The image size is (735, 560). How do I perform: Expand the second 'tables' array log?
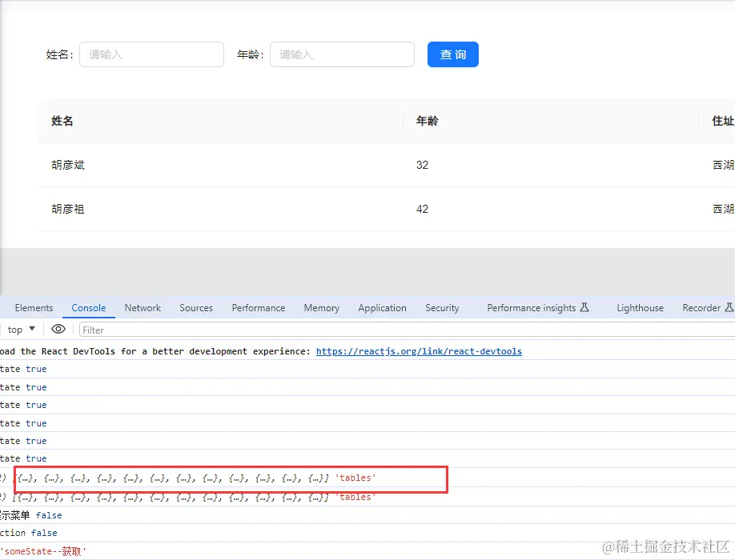click(x=194, y=497)
